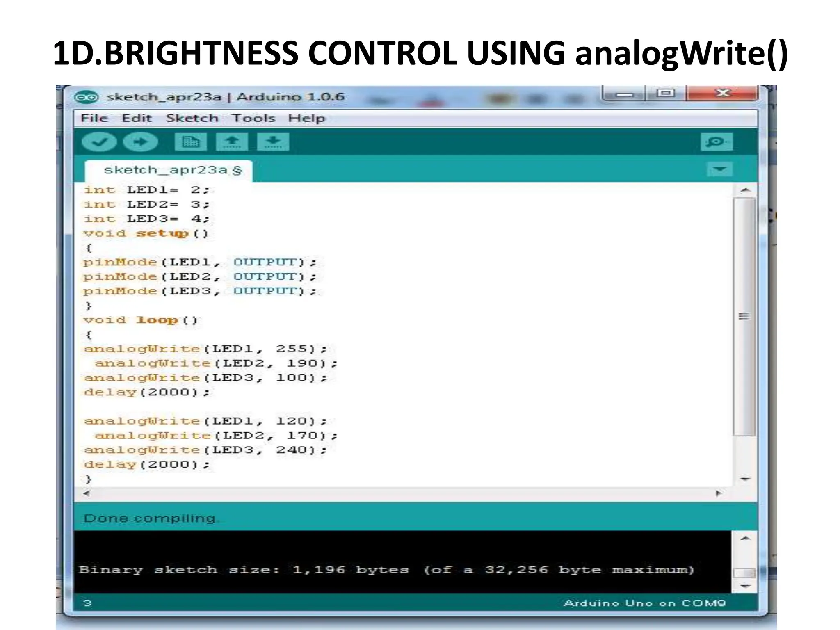Open the File menu
This screenshot has width=840, height=630.
94,119
